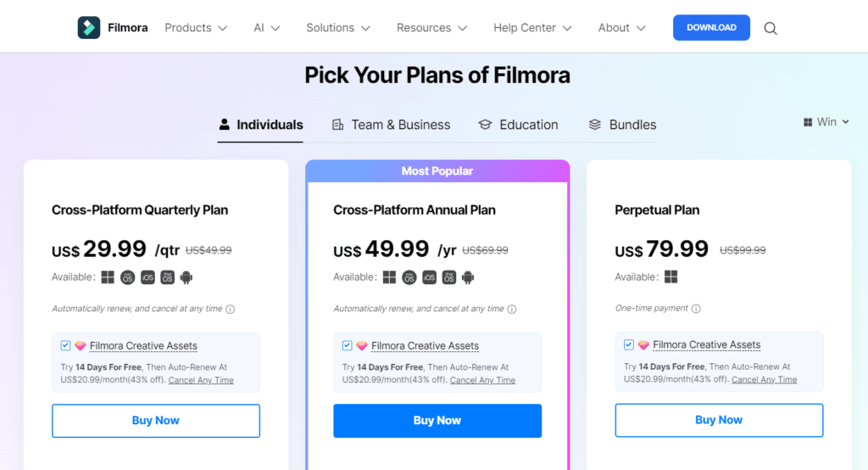Switch to Team & Business tab
Screen dimensions: 868x470
click(391, 125)
